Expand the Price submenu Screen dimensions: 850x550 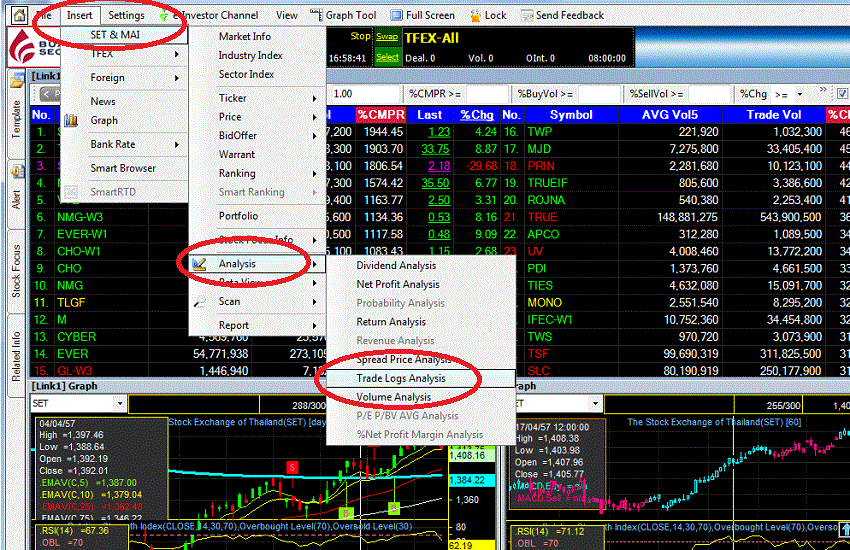[257, 117]
